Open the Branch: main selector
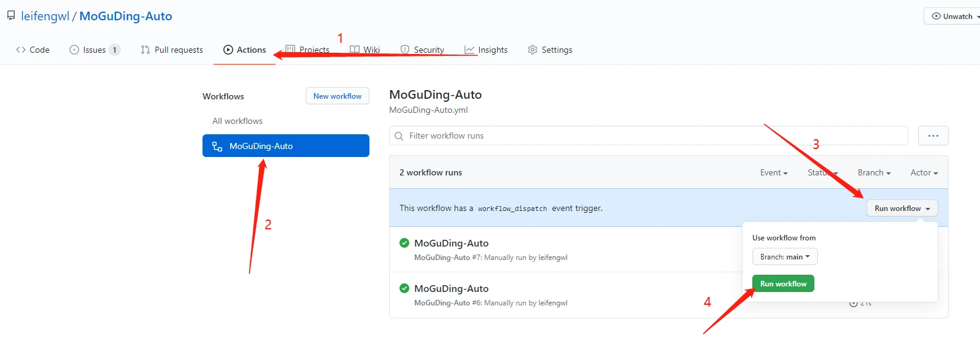This screenshot has width=980, height=360. click(x=785, y=256)
